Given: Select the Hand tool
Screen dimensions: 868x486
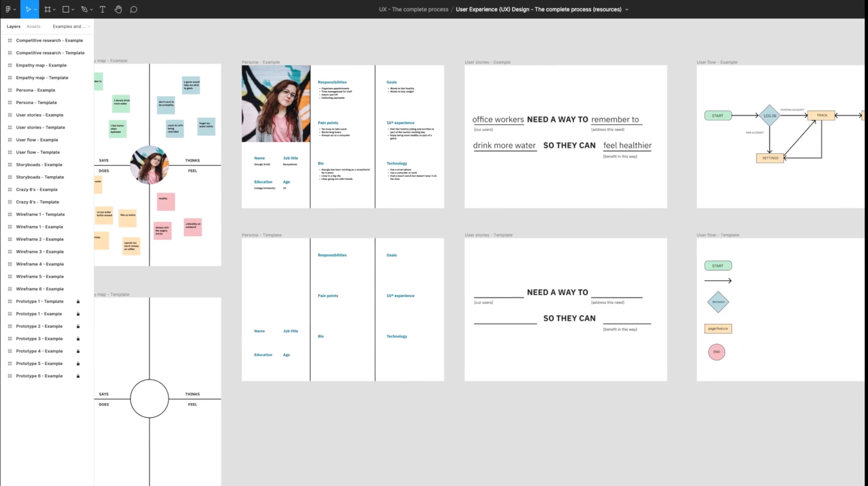Looking at the screenshot, I should coord(118,9).
